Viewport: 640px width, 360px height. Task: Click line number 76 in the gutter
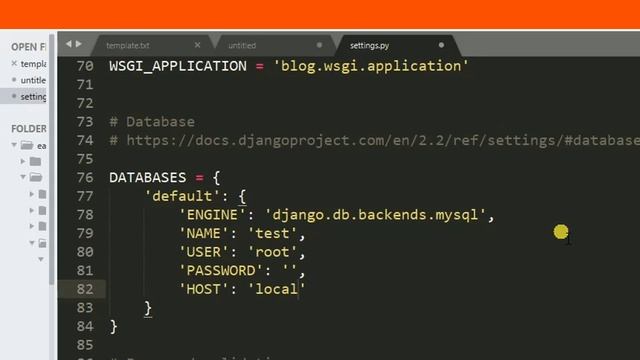coord(85,178)
